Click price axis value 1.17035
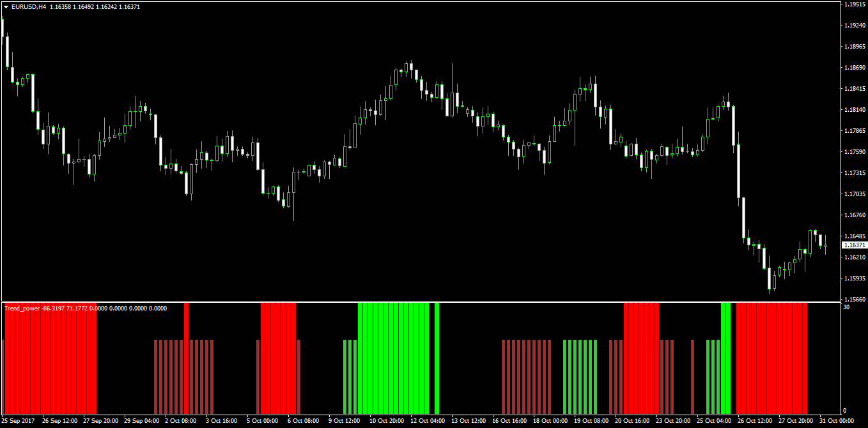 point(855,194)
